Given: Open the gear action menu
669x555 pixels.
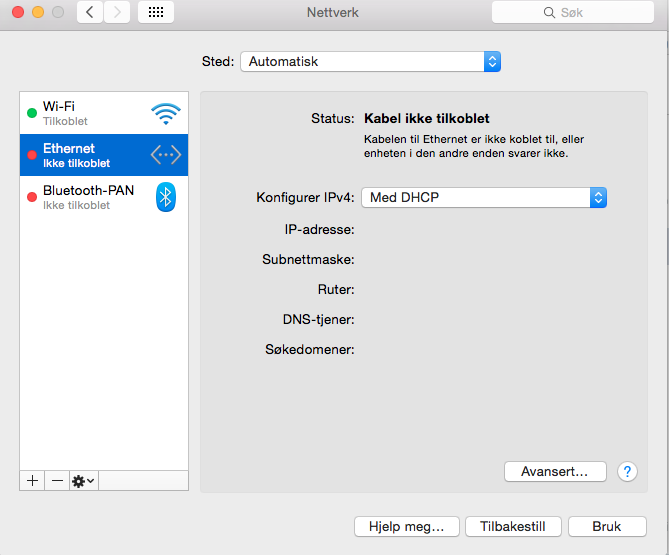Looking at the screenshot, I should [x=84, y=481].
